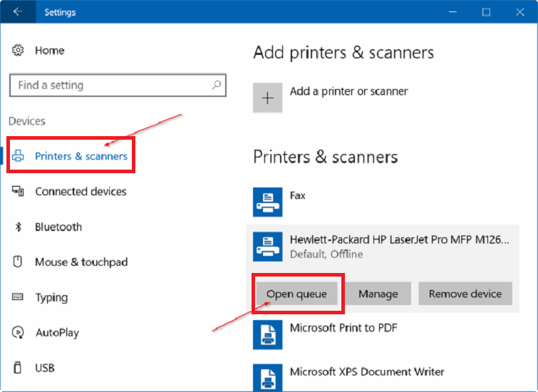Click Remove device button

click(x=465, y=294)
